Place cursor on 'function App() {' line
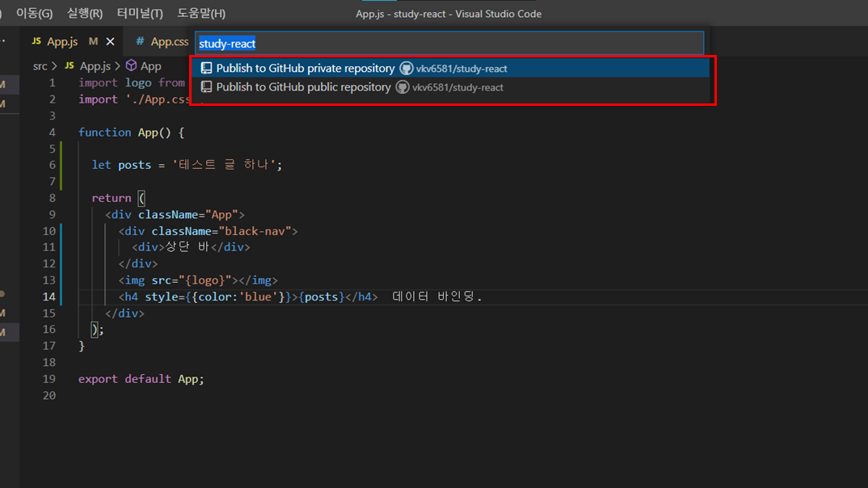 pyautogui.click(x=131, y=133)
